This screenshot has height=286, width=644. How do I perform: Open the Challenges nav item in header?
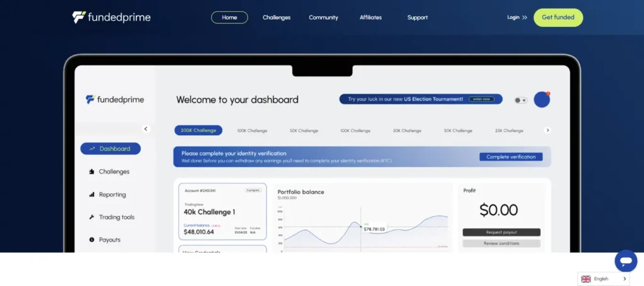277,18
